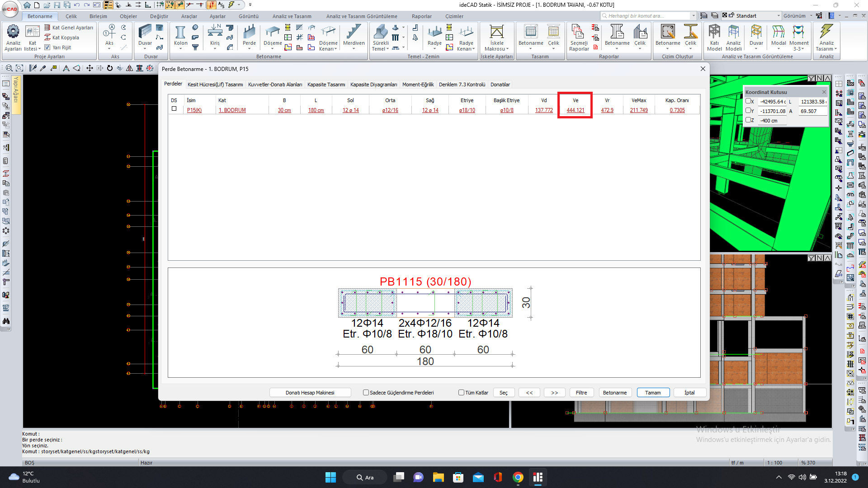Open the Mail app in taskbar
868x488 pixels.
(478, 477)
